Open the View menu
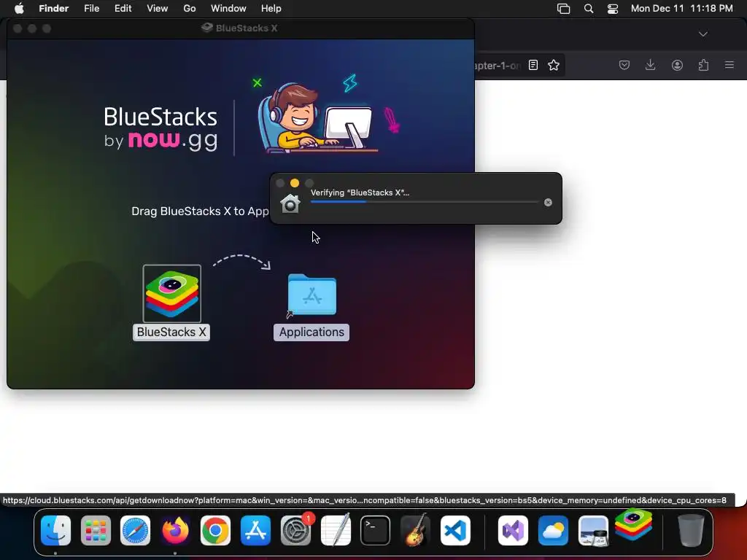The height and width of the screenshot is (560, 747). [158, 9]
